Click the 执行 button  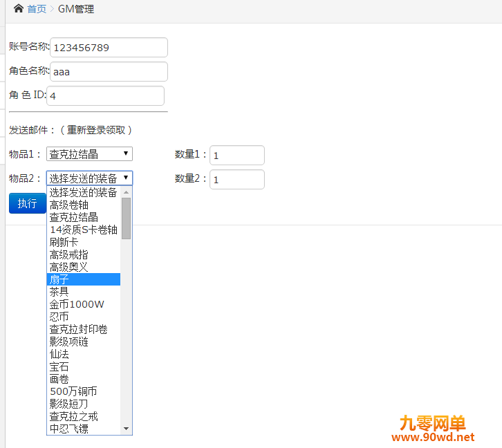point(28,203)
